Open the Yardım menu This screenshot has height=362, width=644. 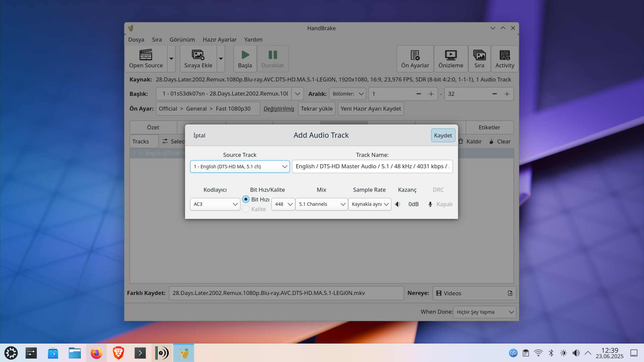point(253,40)
